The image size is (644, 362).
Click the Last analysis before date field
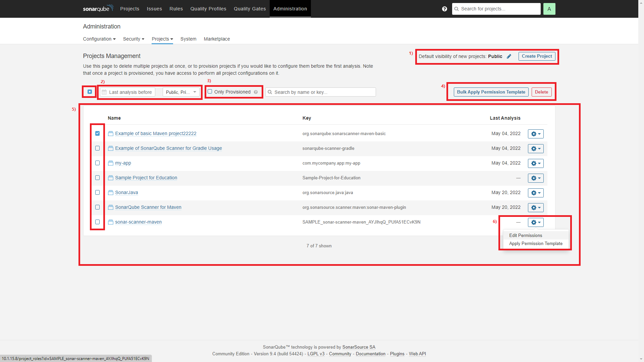tap(127, 92)
